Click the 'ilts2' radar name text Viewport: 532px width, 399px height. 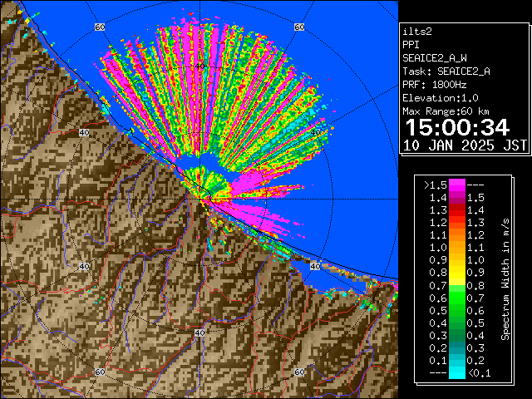tap(417, 32)
